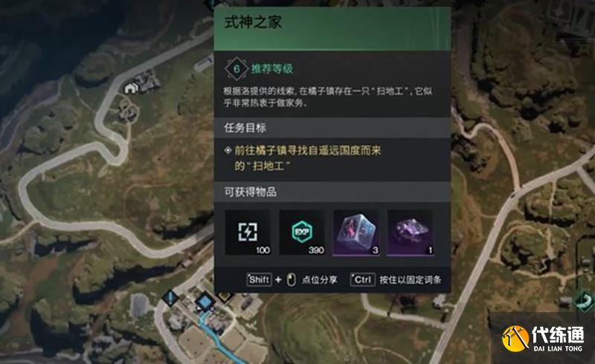Click the level 6 diamond badge
Screen dimensions: 595x364
(x=237, y=69)
